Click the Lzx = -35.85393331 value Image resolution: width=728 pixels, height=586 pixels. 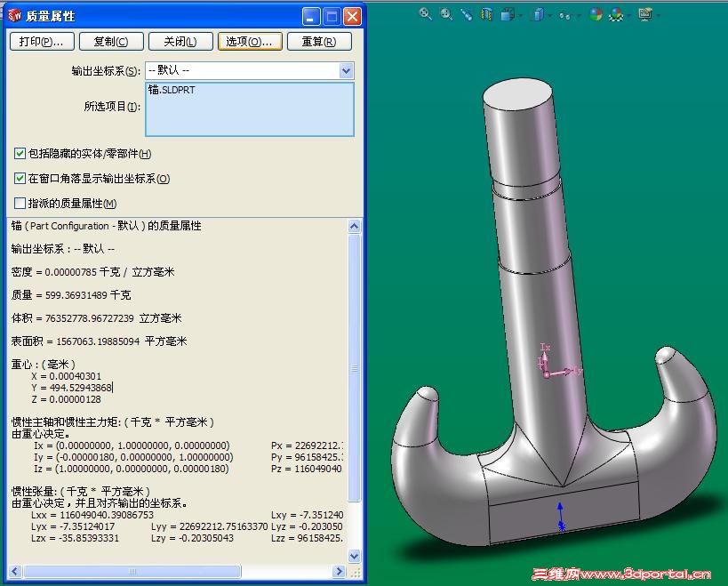pyautogui.click(x=76, y=538)
